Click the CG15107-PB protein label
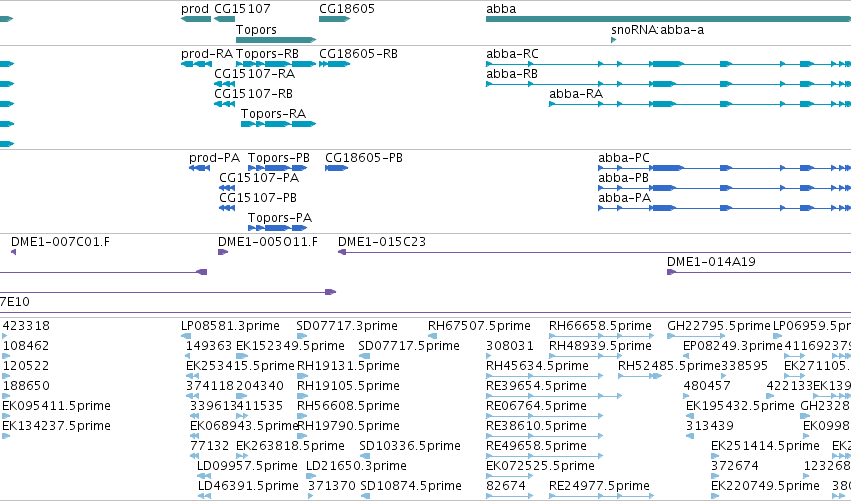851x501 pixels. pyautogui.click(x=258, y=198)
